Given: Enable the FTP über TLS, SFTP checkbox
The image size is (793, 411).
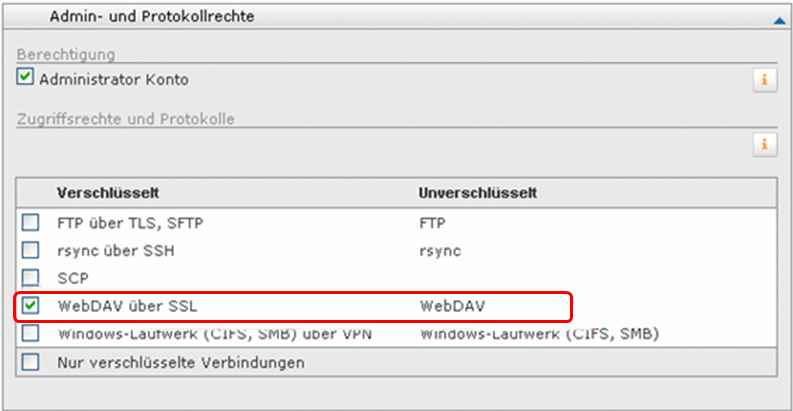Looking at the screenshot, I should click(30, 222).
